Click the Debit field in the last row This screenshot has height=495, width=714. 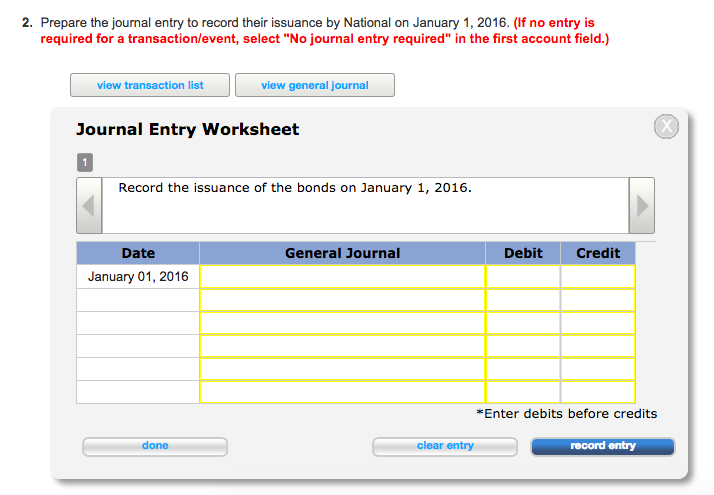click(x=523, y=392)
